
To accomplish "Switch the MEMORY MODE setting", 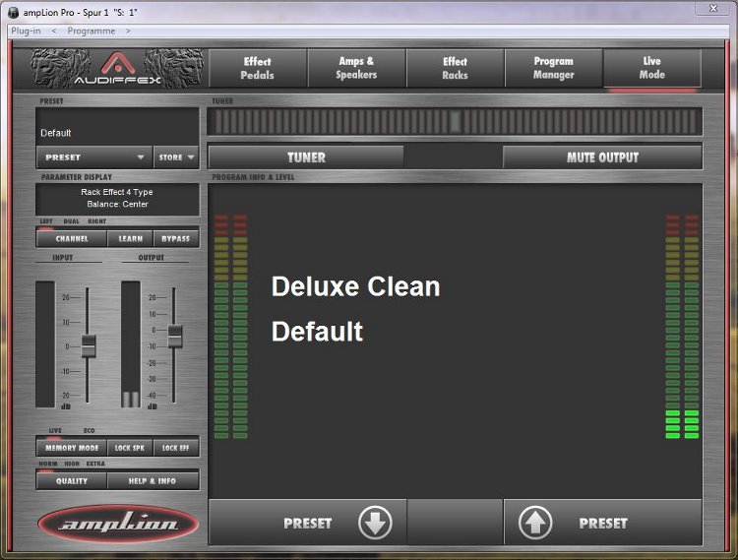I will pos(72,448).
